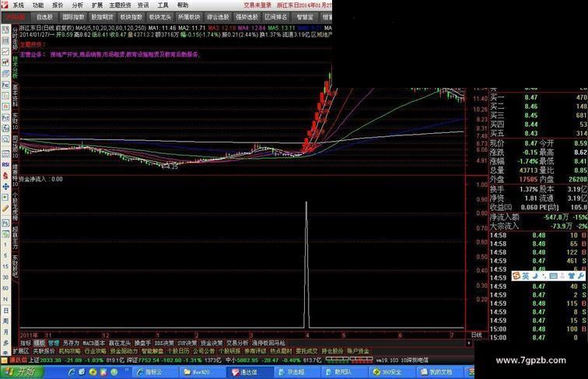Image resolution: width=588 pixels, height=379 pixels.
Task: Switch to weekly period 周
Action: [5, 321]
